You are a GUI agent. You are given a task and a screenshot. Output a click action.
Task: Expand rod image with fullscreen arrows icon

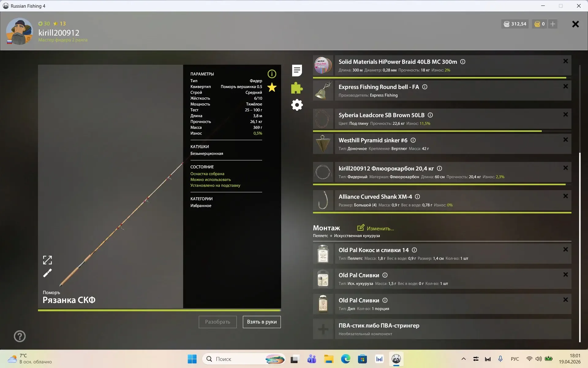(47, 260)
